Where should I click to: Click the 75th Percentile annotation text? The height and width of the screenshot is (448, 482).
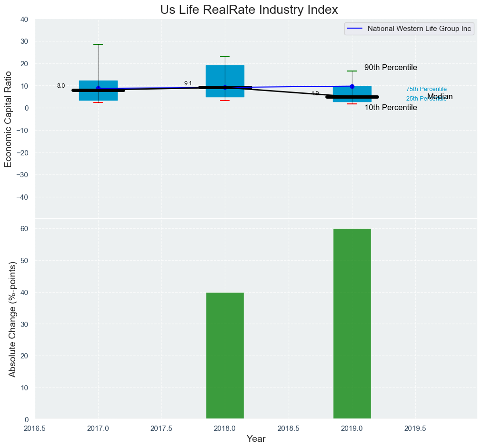[x=426, y=89]
